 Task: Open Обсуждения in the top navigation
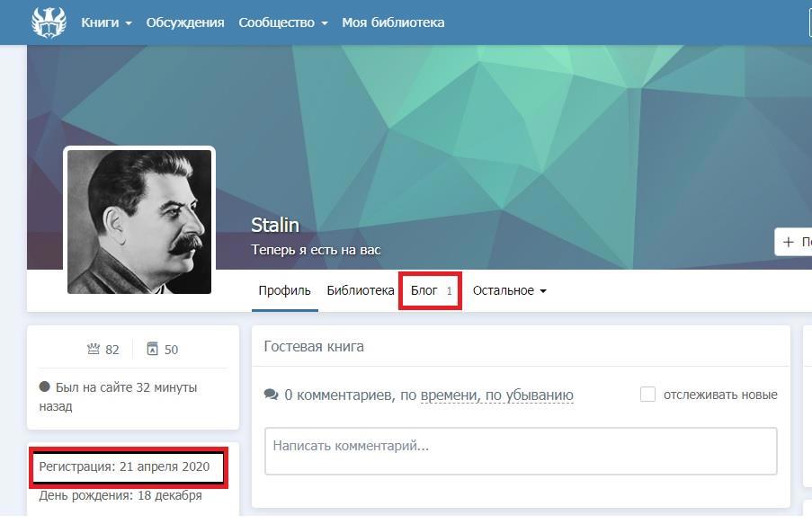185,22
